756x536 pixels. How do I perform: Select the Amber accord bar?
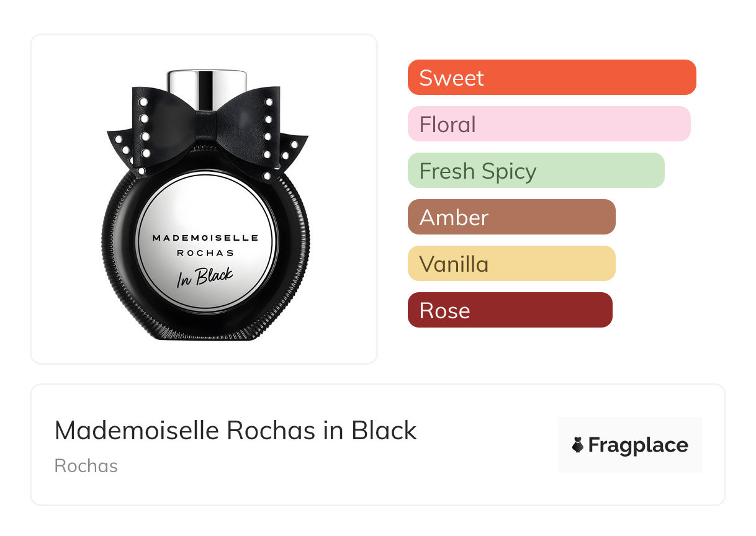coord(511,217)
